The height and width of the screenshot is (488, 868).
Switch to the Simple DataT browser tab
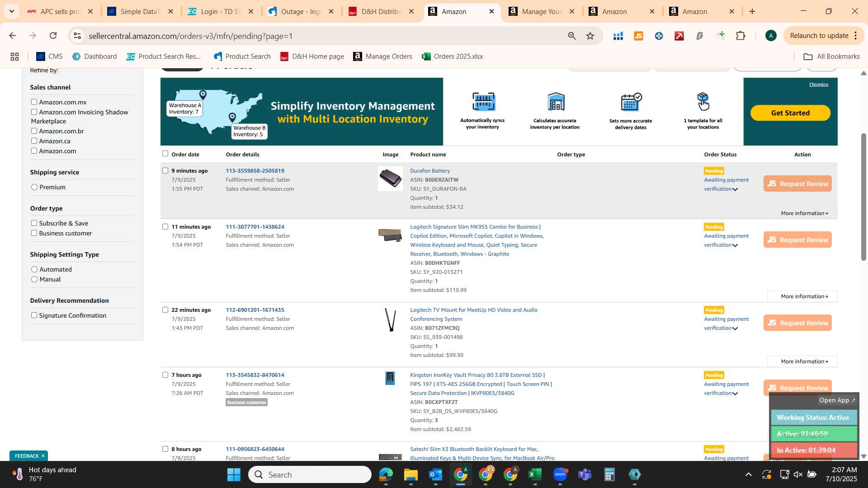tap(140, 11)
